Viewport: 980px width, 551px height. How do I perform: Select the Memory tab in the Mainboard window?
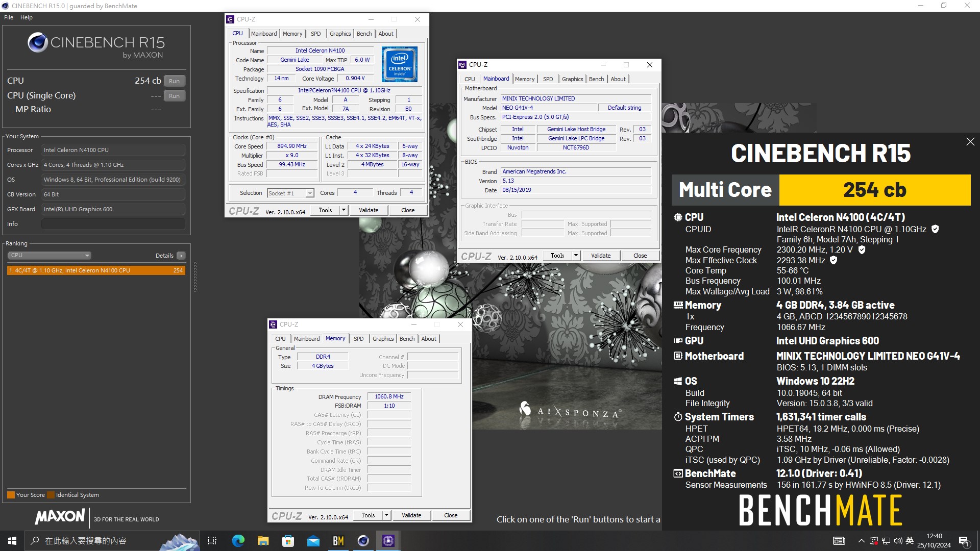click(525, 79)
